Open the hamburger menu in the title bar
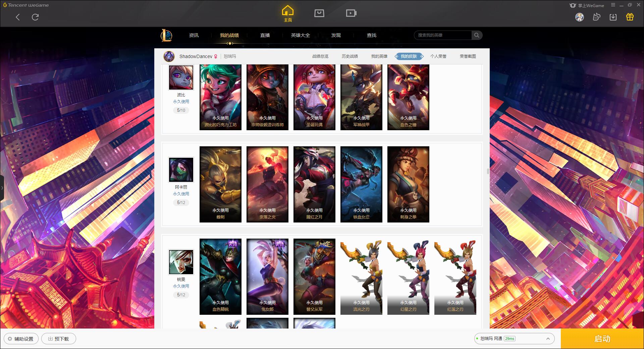This screenshot has width=644, height=349. point(613,5)
